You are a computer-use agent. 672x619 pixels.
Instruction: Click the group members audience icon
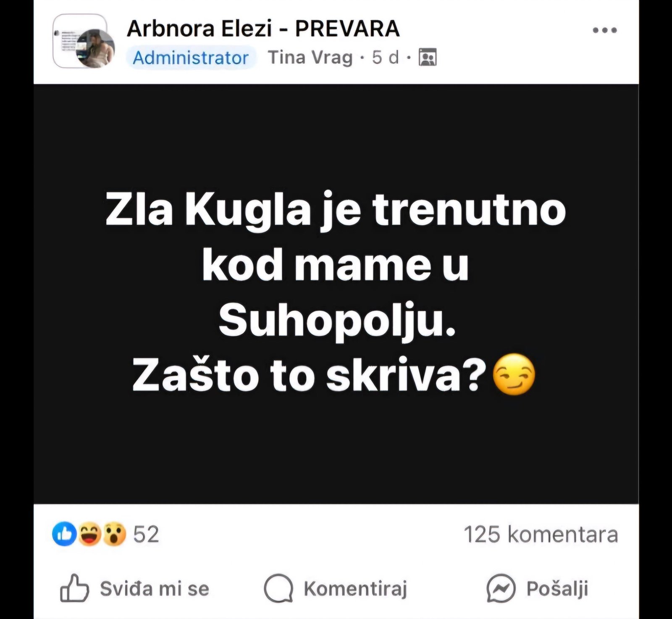tap(428, 58)
